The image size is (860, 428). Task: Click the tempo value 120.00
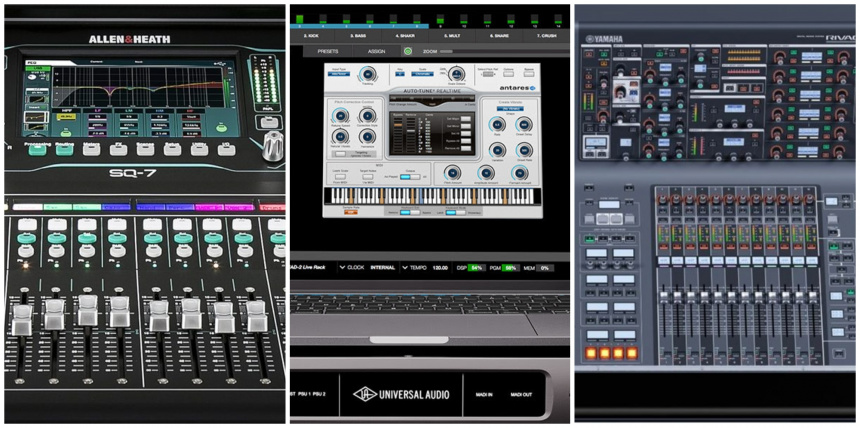[x=440, y=268]
